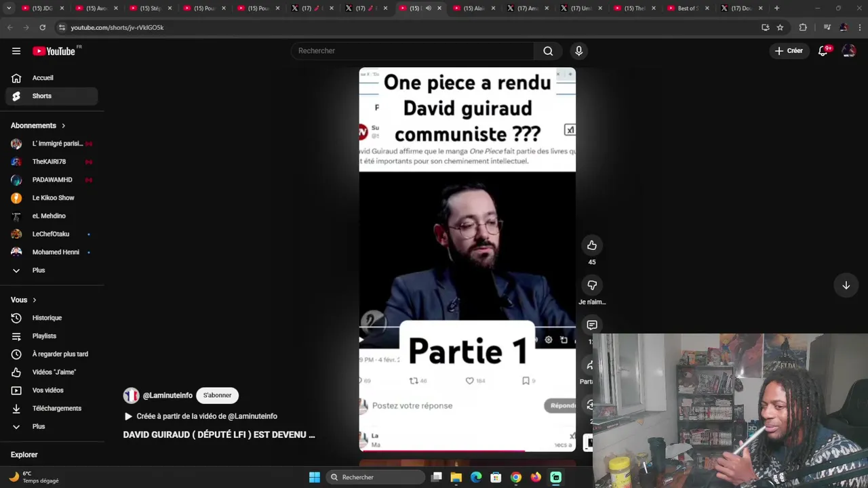The width and height of the screenshot is (868, 488).
Task: Dislike the short with thumbs down
Action: [592, 285]
